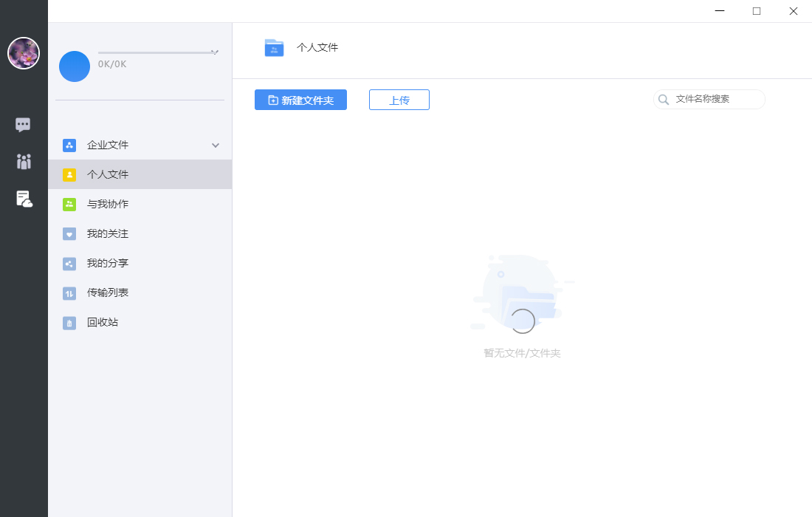
Task: Click the 文件名称搜索 search field
Action: 709,99
